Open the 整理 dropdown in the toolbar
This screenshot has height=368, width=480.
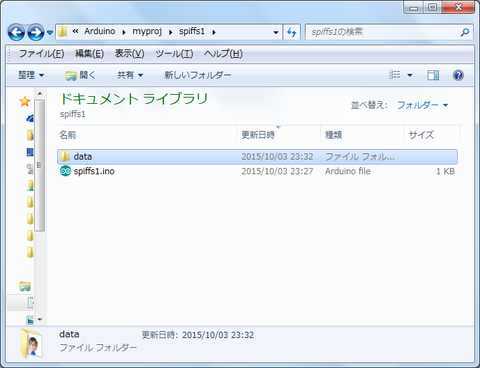point(31,75)
